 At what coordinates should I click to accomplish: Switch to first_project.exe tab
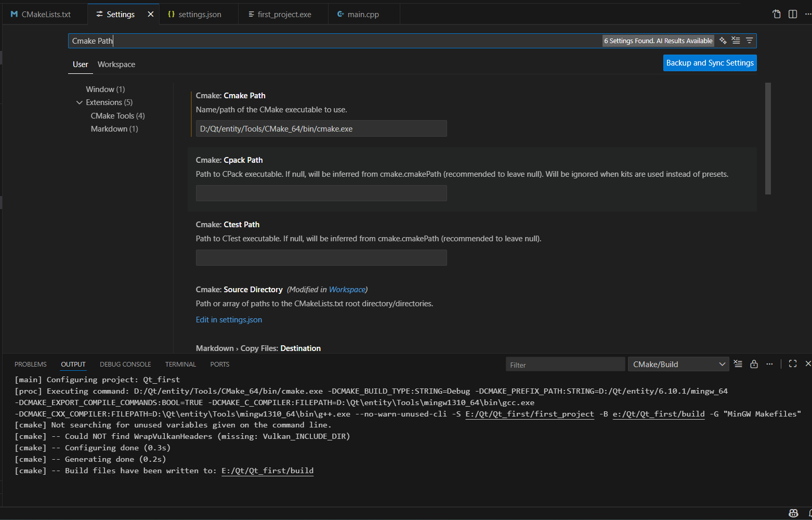(284, 14)
